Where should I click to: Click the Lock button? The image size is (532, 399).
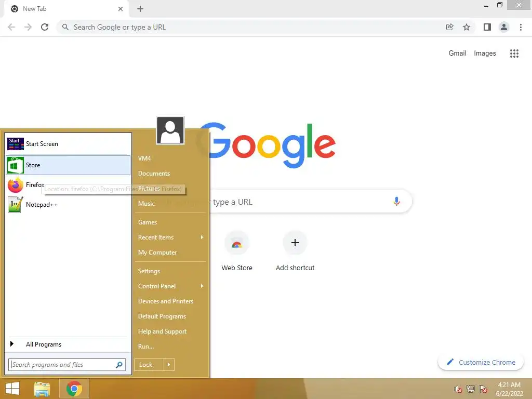(x=149, y=365)
